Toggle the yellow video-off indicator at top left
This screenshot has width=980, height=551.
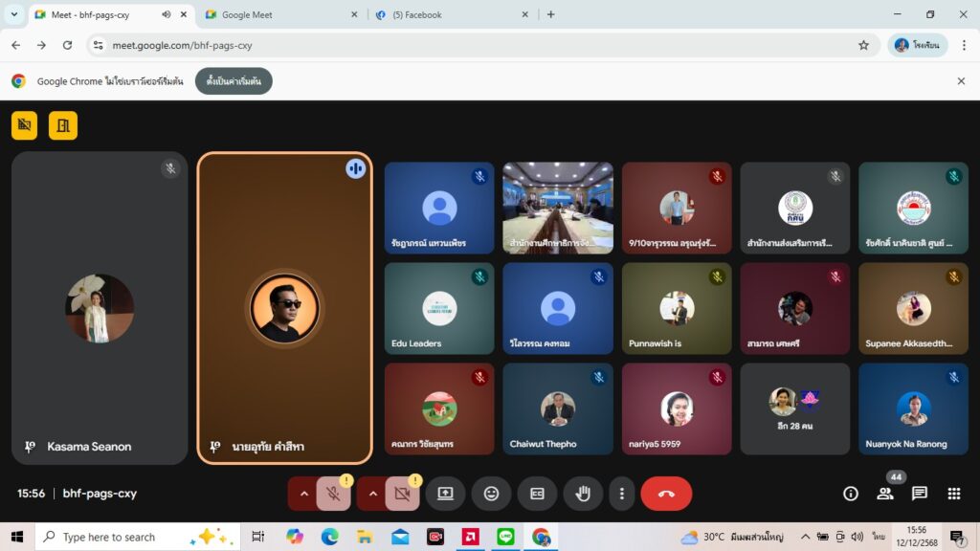[x=25, y=125]
